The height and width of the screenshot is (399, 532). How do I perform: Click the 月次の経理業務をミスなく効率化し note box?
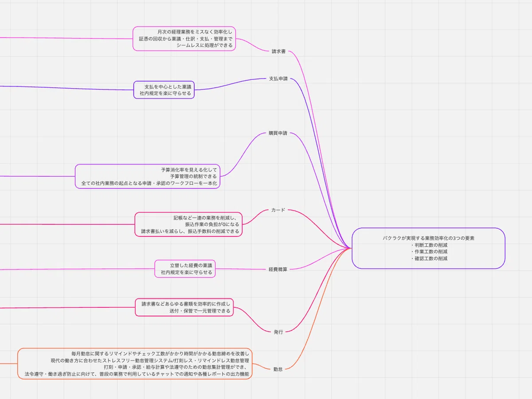[184, 39]
